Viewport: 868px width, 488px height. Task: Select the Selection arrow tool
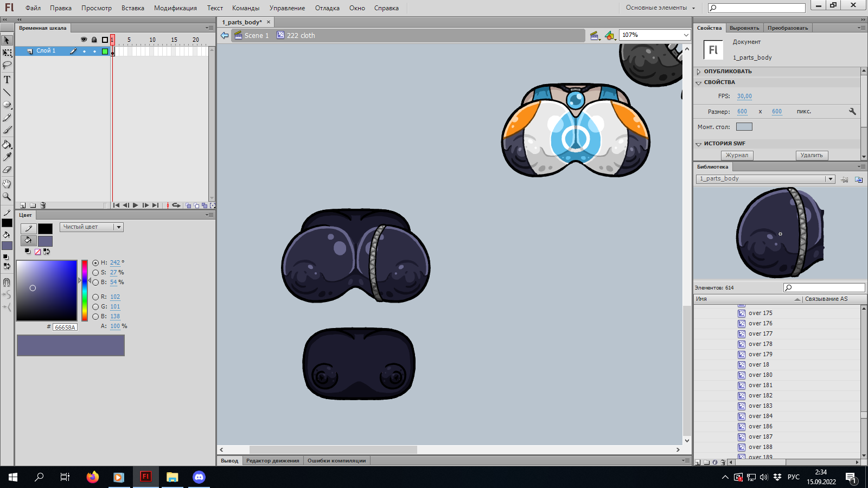click(x=7, y=40)
